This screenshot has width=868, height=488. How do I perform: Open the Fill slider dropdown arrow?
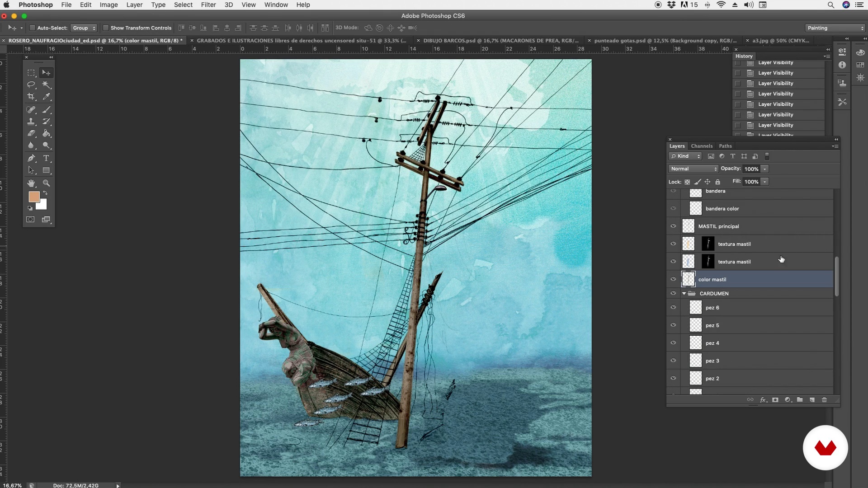point(764,182)
